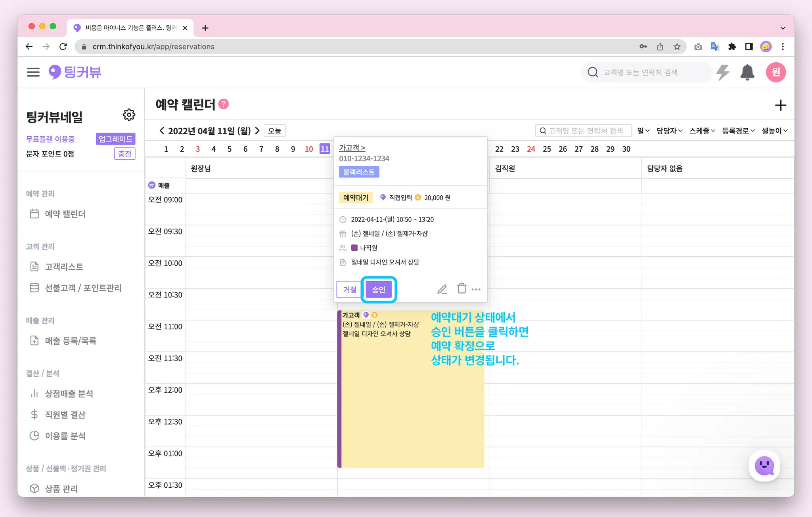Go to next day with right chevron
The width and height of the screenshot is (812, 517).
[x=257, y=130]
